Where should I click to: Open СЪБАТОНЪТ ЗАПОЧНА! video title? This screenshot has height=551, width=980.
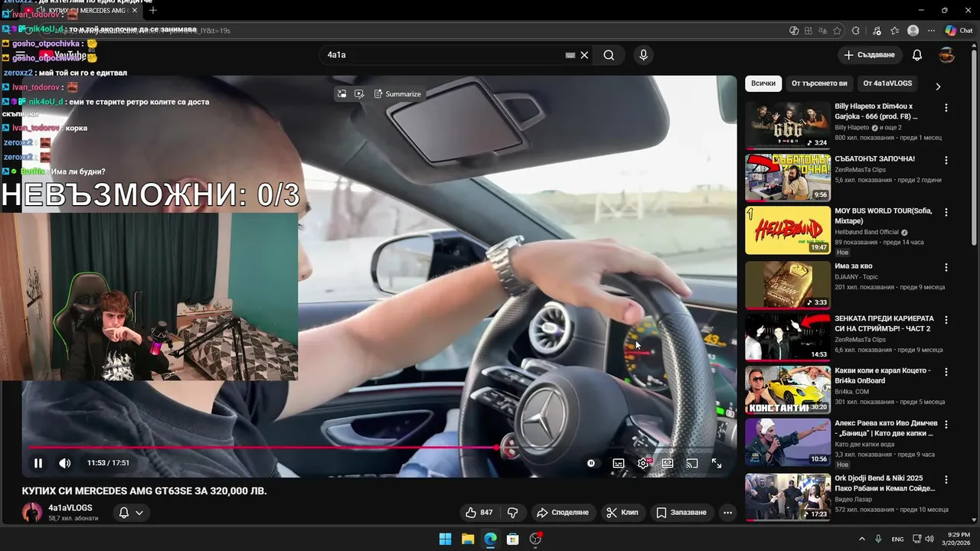coord(874,159)
